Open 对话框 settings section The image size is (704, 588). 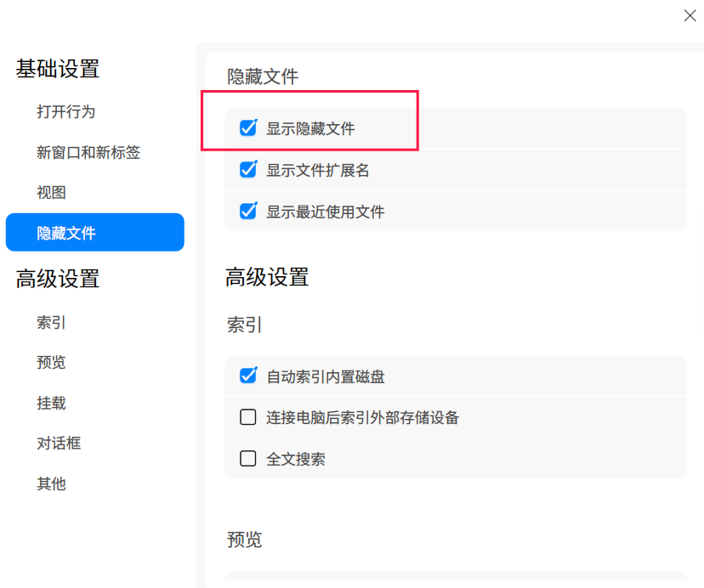[59, 443]
